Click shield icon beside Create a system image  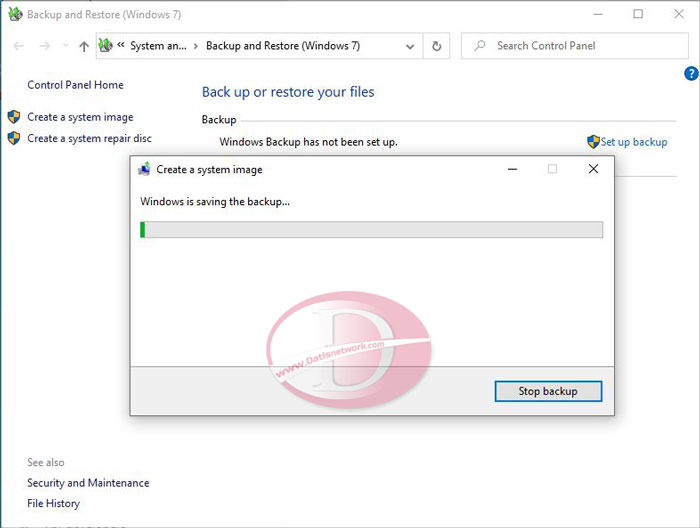coord(14,117)
